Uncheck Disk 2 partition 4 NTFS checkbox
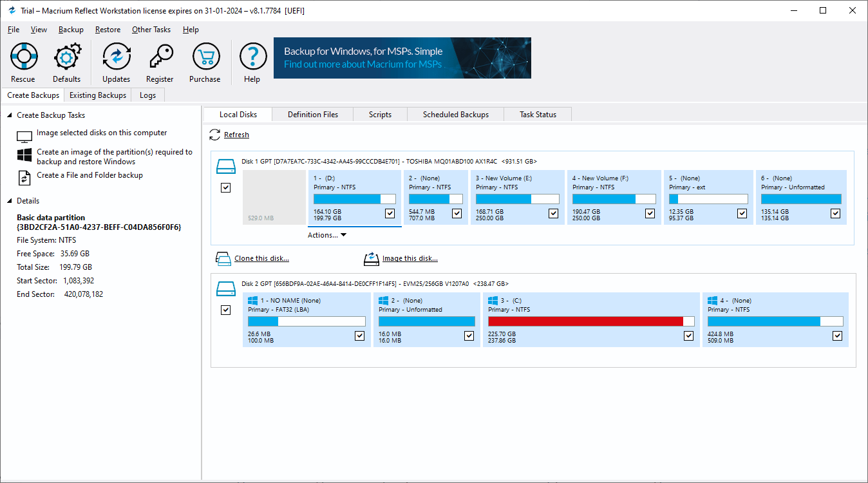 (837, 336)
